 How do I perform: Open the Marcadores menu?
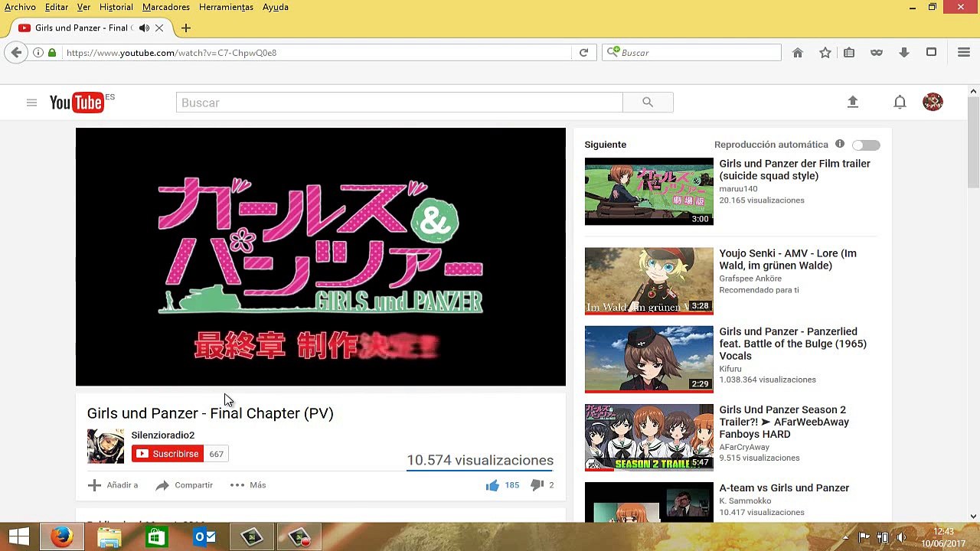(166, 7)
